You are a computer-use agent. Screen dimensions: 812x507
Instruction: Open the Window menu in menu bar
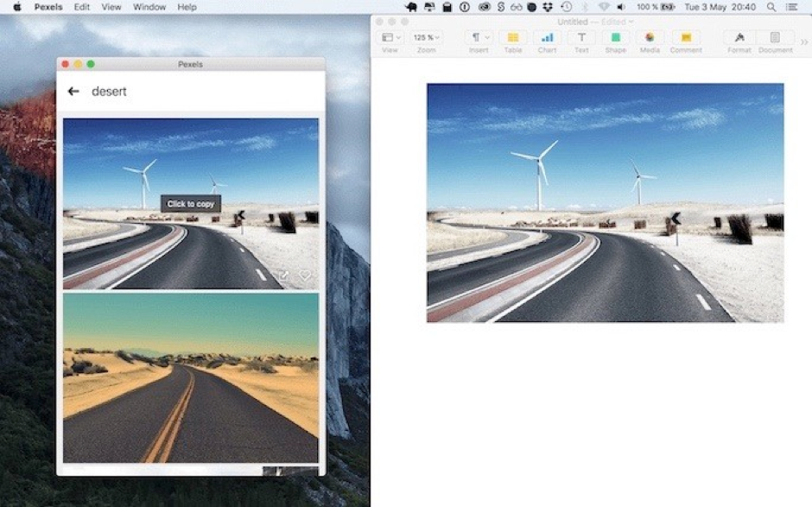click(x=149, y=7)
